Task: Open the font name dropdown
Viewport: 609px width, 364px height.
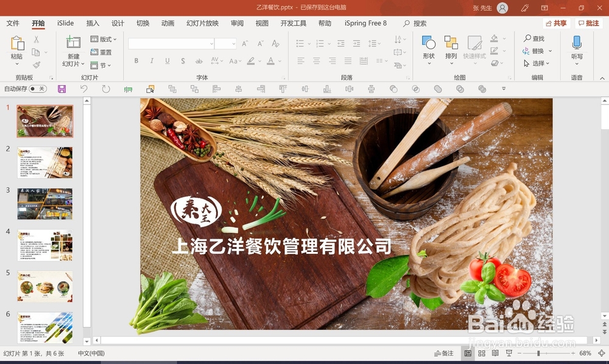Action: tap(211, 44)
